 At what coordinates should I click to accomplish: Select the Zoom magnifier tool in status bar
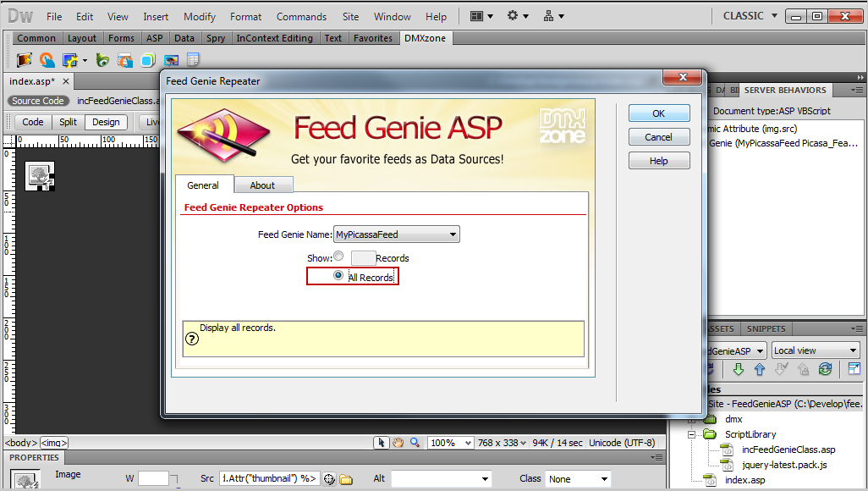[415, 442]
